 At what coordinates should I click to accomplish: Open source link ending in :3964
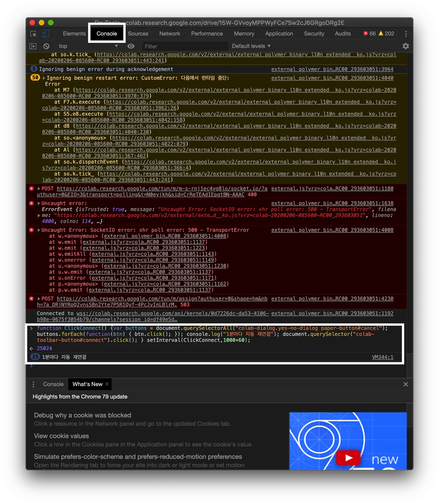pos(332,69)
